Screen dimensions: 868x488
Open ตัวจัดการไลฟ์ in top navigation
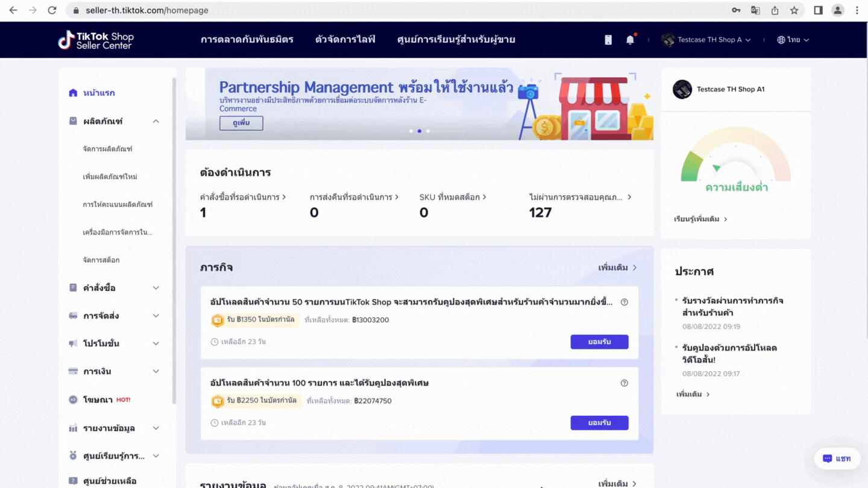(x=345, y=40)
